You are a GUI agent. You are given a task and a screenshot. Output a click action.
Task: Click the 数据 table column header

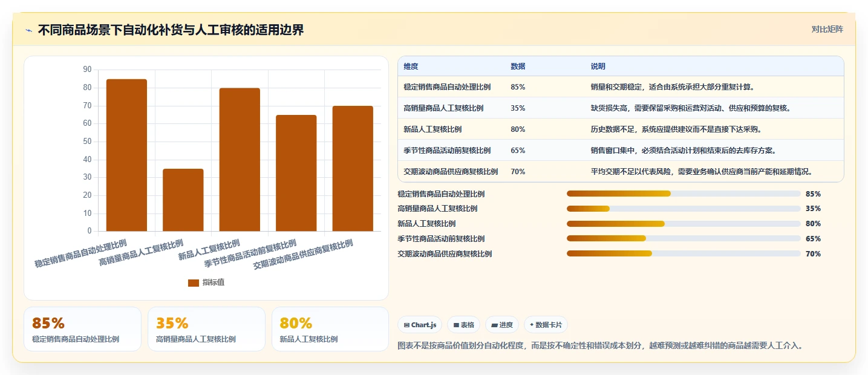click(x=518, y=67)
